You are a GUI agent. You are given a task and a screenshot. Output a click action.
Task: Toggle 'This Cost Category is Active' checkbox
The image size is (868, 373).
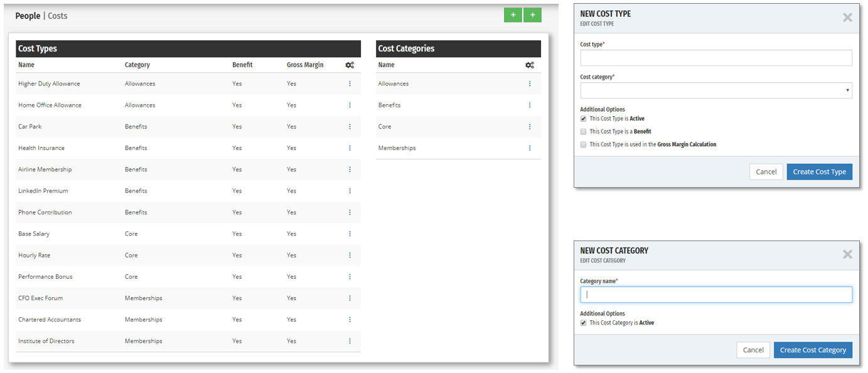pos(583,323)
